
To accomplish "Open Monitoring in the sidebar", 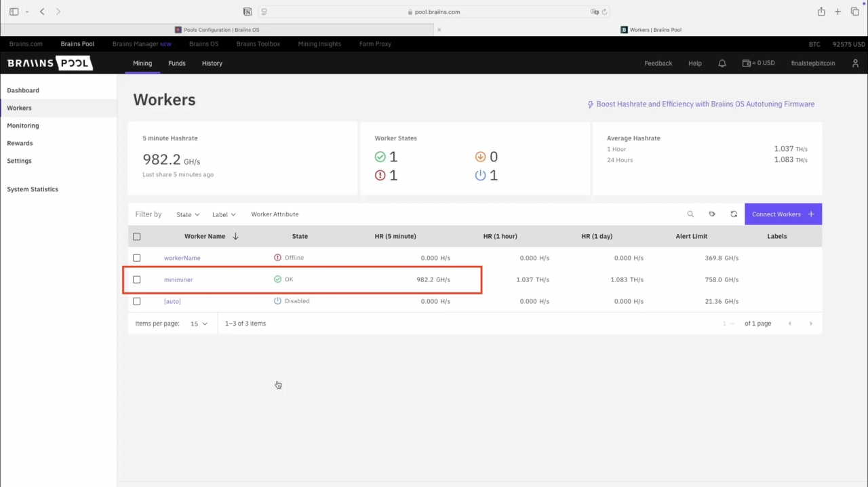I will 23,125.
